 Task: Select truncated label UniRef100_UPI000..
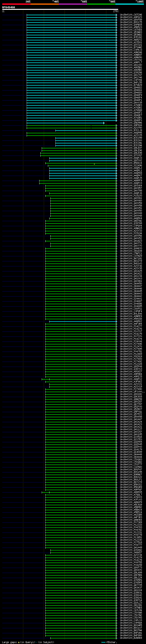pos(132,392)
